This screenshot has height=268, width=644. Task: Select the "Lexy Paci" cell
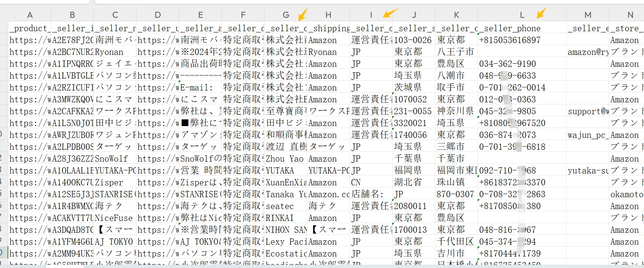pos(286,242)
